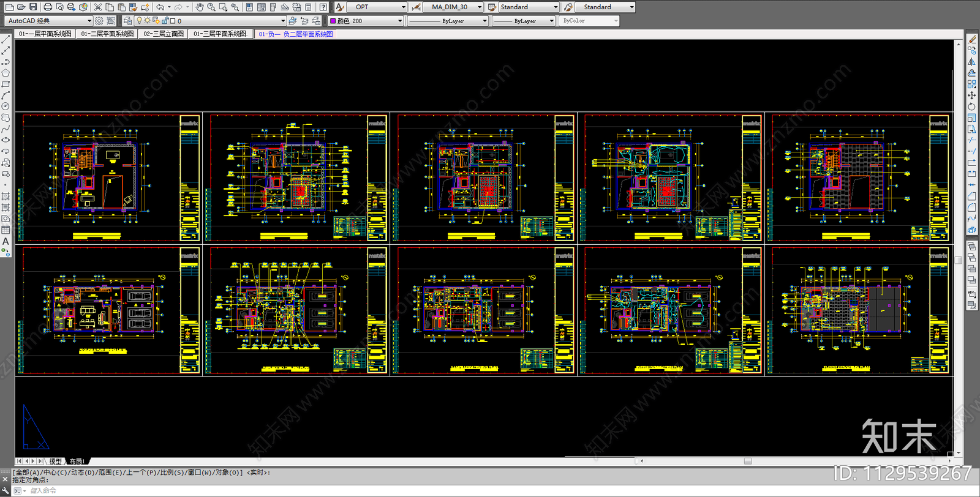Viewport: 980px width, 497px height.
Task: Select the Polyline draw tool
Action: coord(6,62)
